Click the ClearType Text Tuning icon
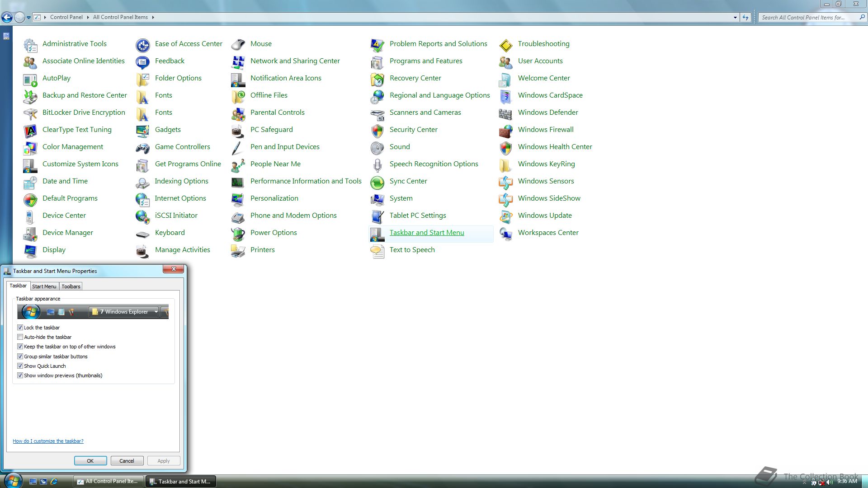Image resolution: width=868 pixels, height=488 pixels. coord(30,131)
